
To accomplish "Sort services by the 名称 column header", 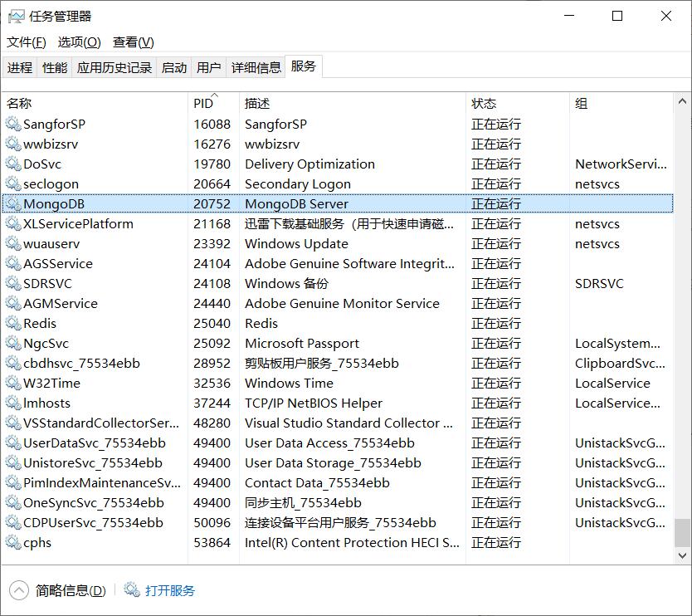I will coord(95,103).
